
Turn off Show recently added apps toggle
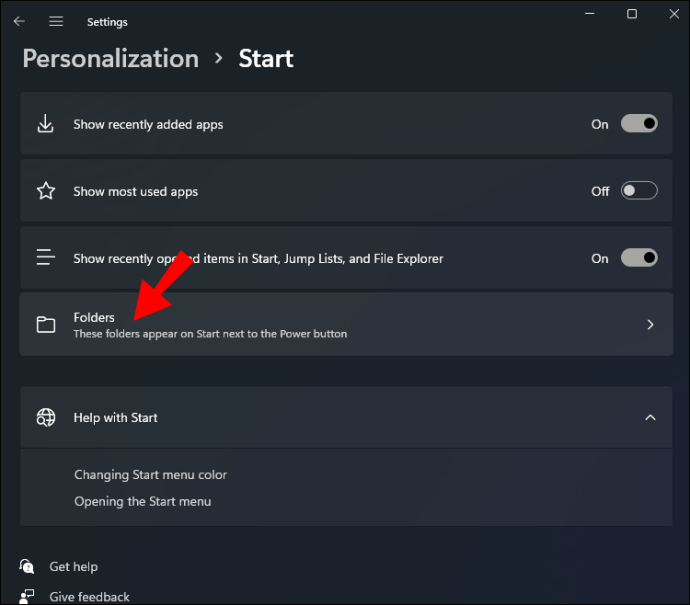coord(639,124)
